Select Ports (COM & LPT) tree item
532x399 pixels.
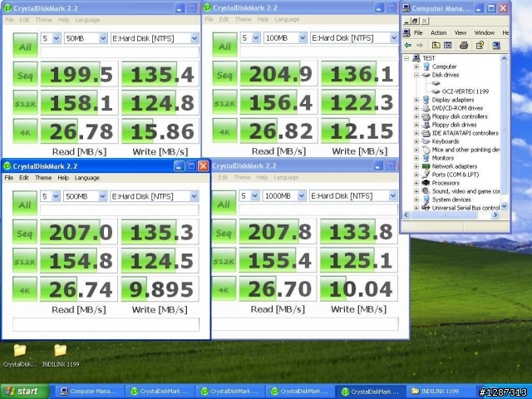(455, 175)
